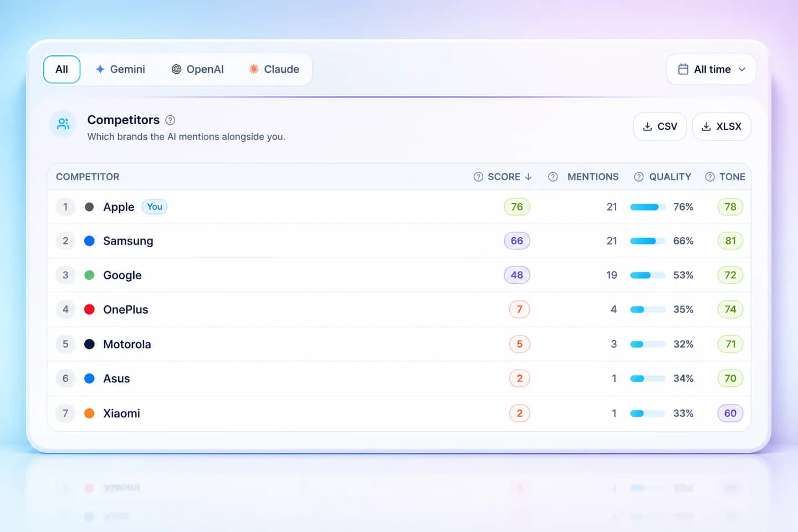
Task: Click the You badge next to Apple
Action: (x=155, y=207)
